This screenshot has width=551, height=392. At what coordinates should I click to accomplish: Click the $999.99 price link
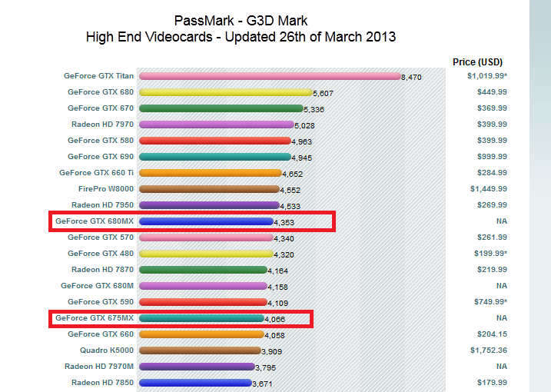(x=492, y=157)
